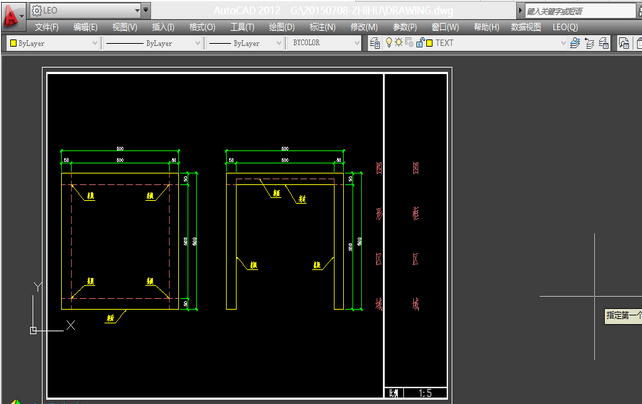Viewport: 642px width, 404px height.
Task: Open the 格式(O) menu
Action: [x=202, y=27]
